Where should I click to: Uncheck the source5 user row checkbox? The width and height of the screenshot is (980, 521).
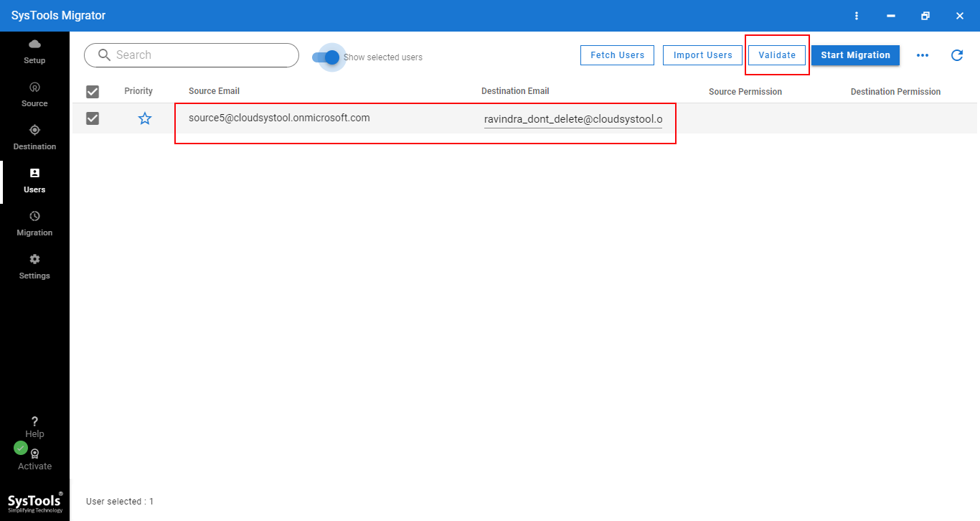[x=93, y=118]
